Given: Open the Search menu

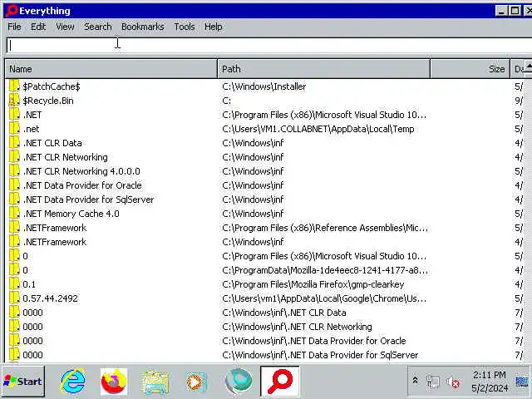Looking at the screenshot, I should click(98, 27).
